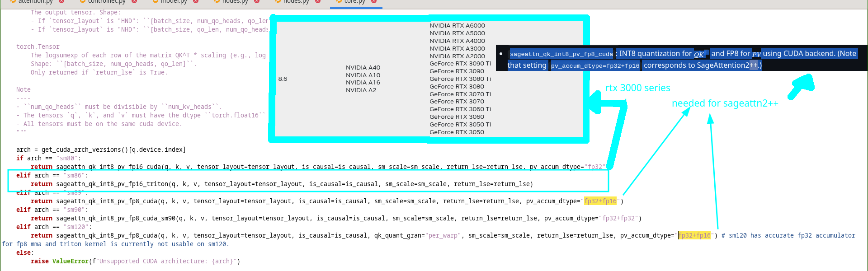Click the raise ValueError statement
Screen dimensions: 868x271
(136, 262)
